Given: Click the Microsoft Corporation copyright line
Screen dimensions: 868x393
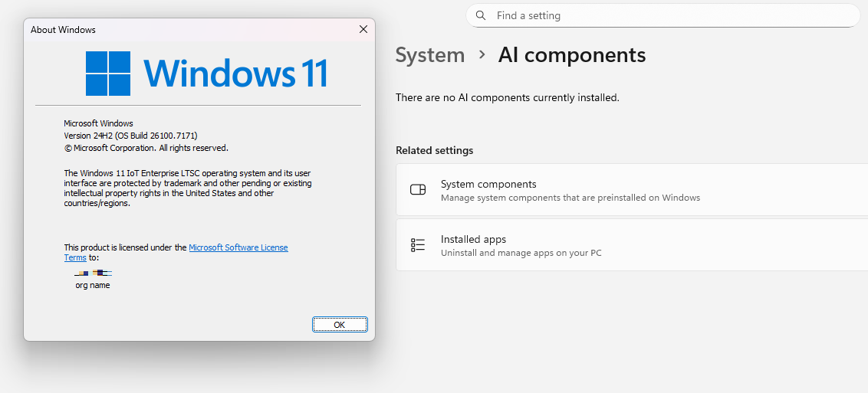Looking at the screenshot, I should [x=146, y=148].
